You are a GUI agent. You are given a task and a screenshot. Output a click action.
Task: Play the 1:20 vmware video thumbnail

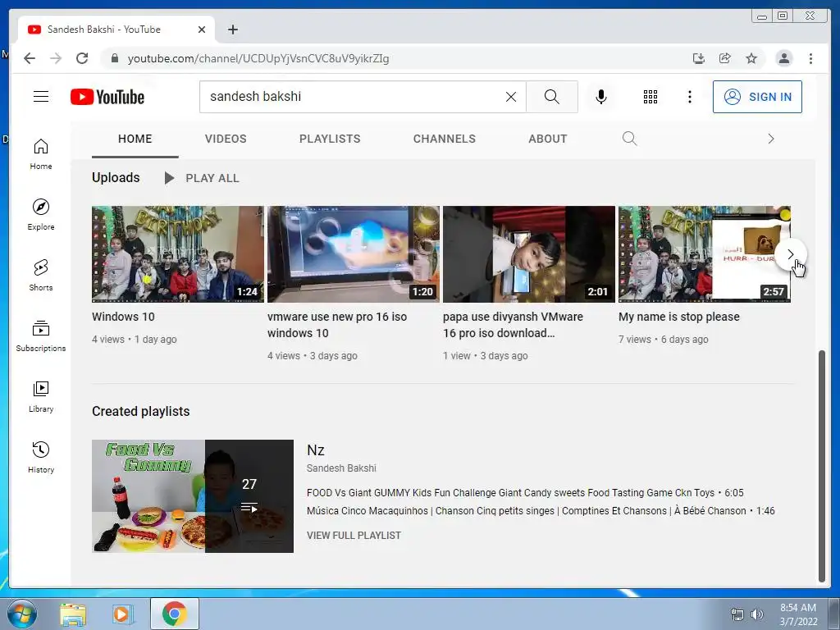354,254
